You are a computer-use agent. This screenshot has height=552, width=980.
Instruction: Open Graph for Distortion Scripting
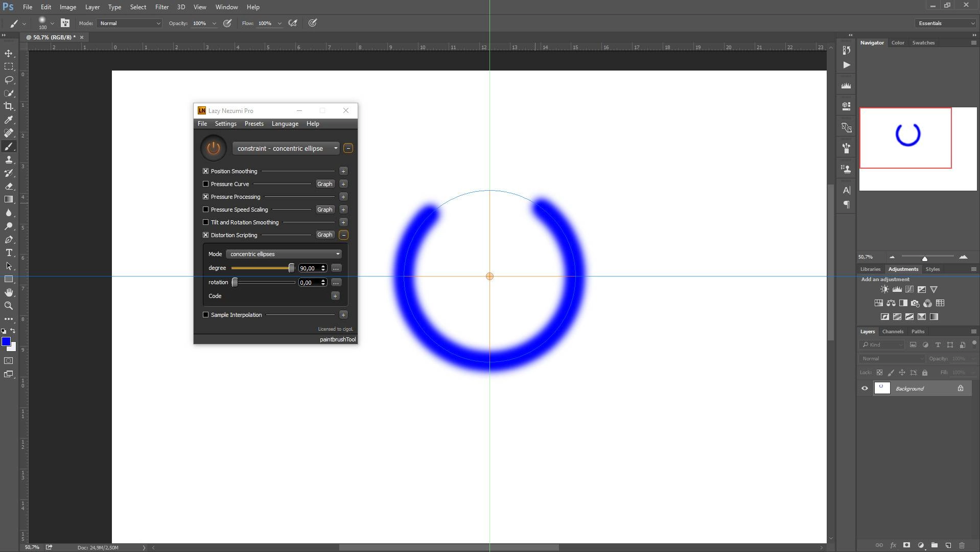[x=324, y=235]
